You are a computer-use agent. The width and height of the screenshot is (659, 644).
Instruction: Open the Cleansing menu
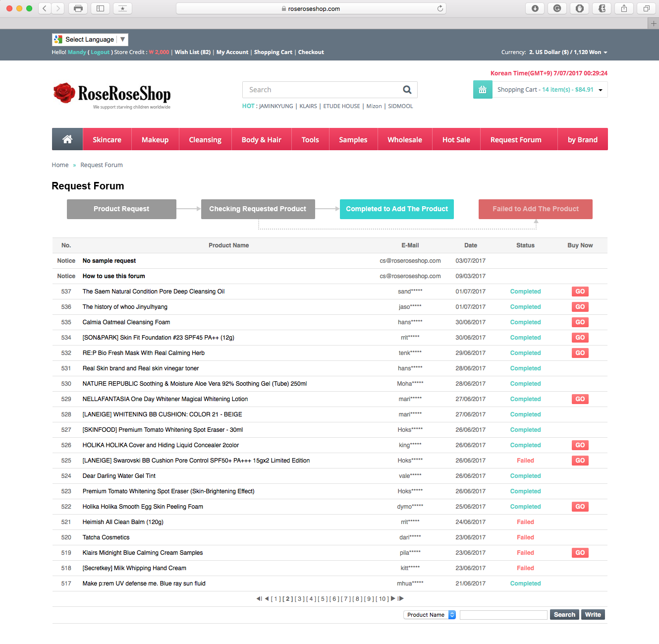click(205, 140)
